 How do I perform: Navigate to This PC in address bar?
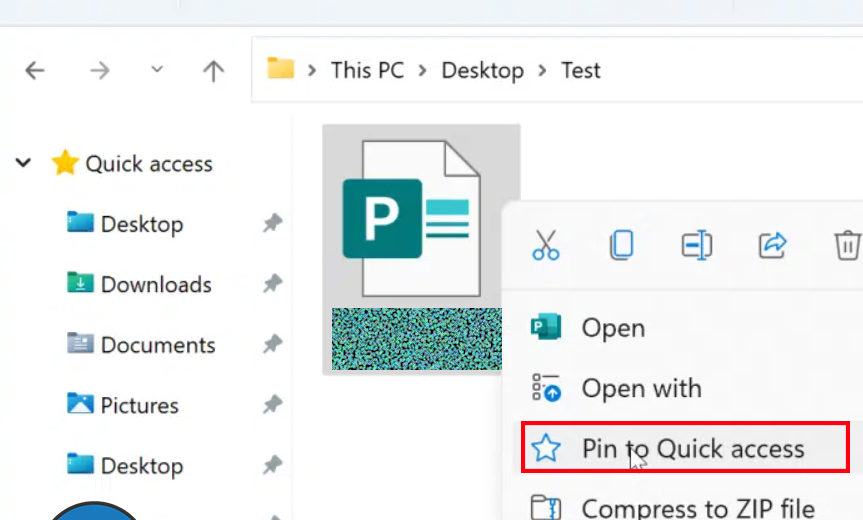click(x=367, y=70)
